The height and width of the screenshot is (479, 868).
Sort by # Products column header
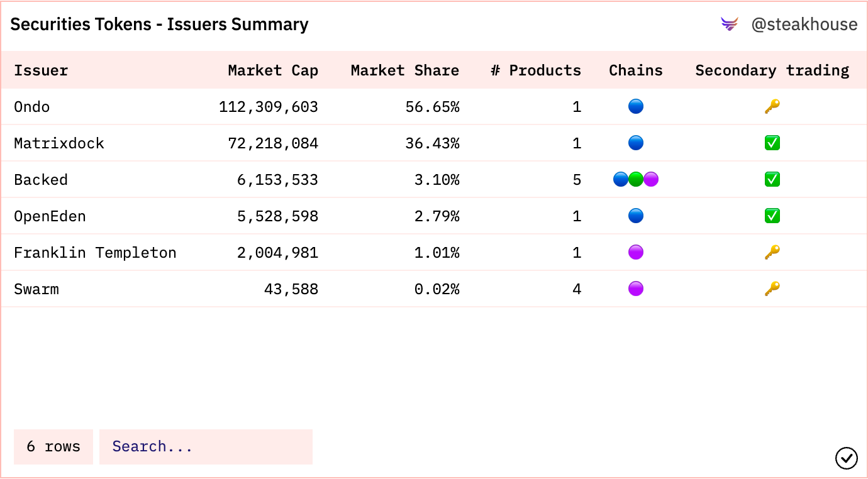click(536, 70)
